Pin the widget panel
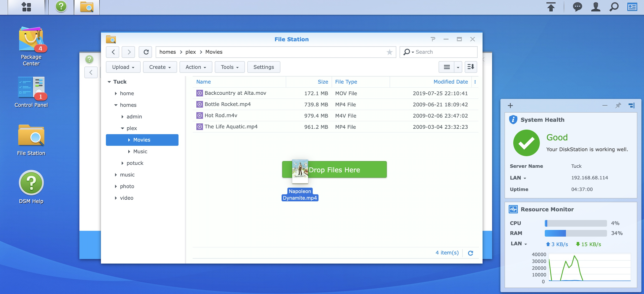Viewport: 644px width, 294px height. (x=618, y=105)
